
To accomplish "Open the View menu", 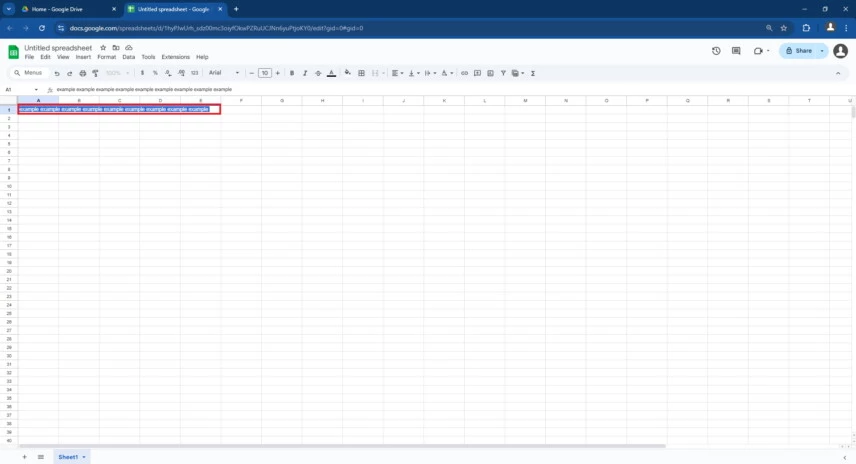I will [63, 57].
